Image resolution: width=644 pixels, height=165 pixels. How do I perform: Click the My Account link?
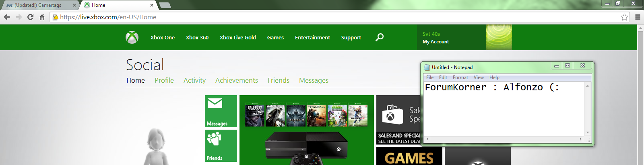[x=436, y=42]
